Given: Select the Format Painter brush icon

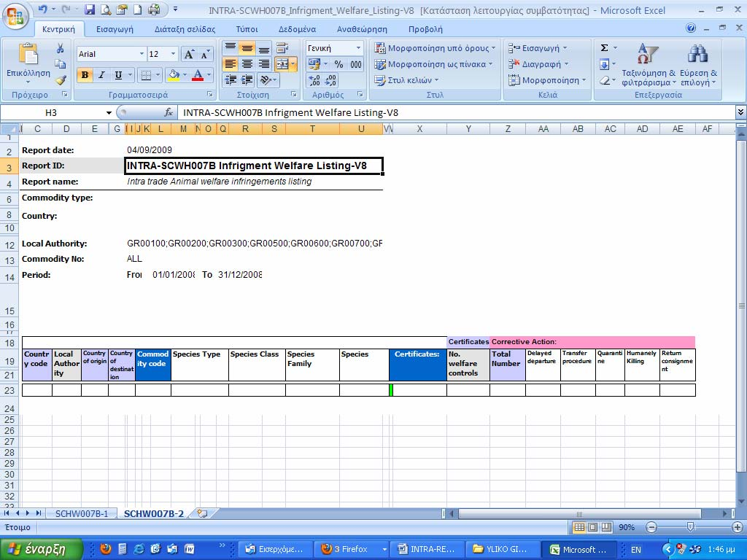Looking at the screenshot, I should (61, 80).
